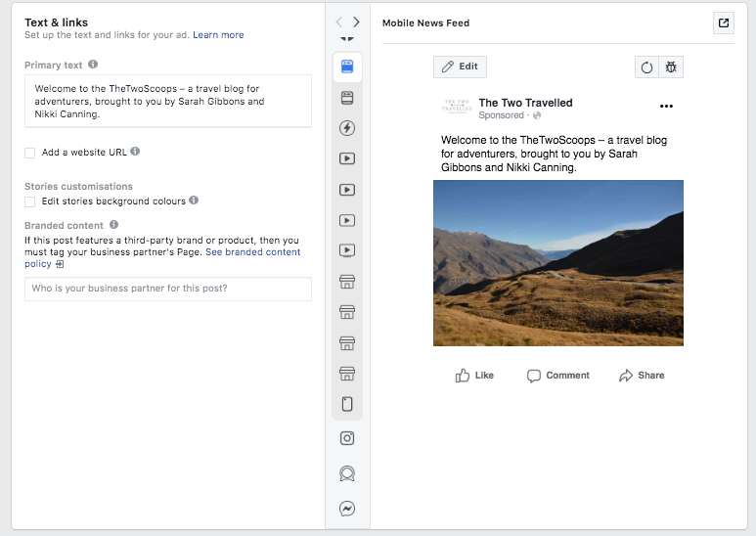Click the Edit button above preview
Viewport: 756px width, 536px height.
460,67
